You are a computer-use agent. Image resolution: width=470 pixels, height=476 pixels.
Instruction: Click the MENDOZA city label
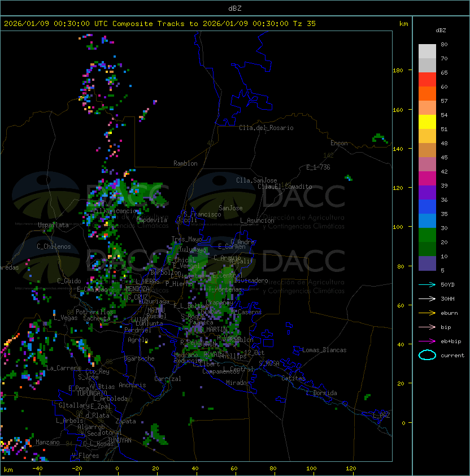tap(137, 288)
